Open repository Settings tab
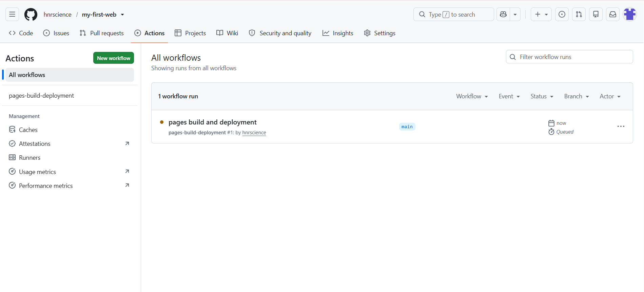Image resolution: width=644 pixels, height=292 pixels. pyautogui.click(x=379, y=33)
